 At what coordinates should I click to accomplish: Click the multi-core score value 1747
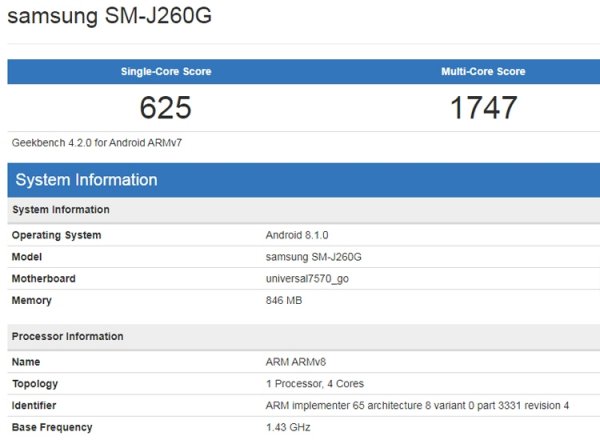coord(483,108)
